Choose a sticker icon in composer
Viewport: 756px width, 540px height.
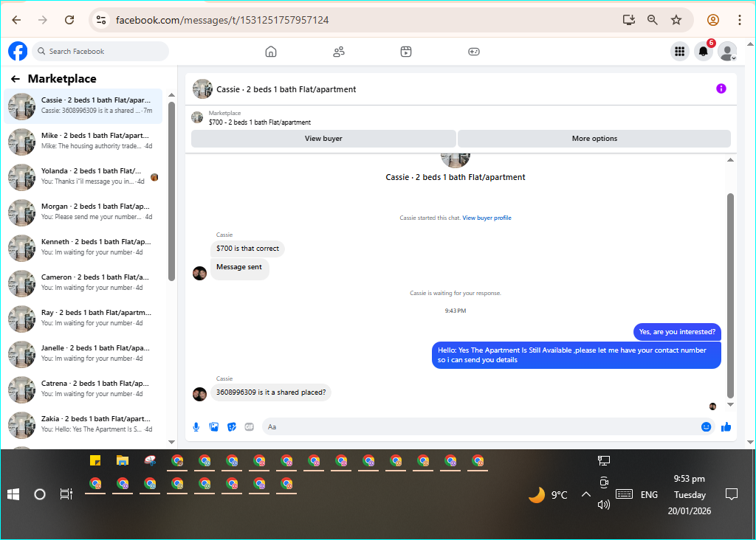coord(232,427)
